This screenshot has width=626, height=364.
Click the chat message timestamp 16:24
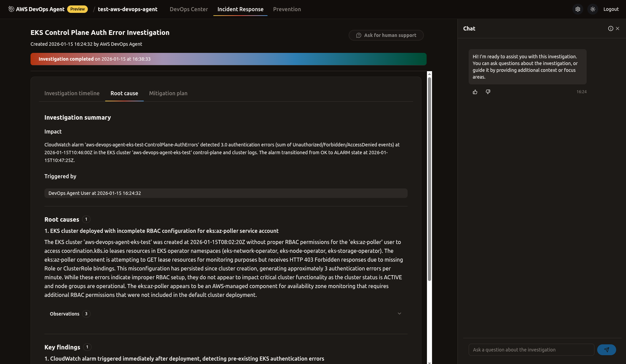point(582,92)
